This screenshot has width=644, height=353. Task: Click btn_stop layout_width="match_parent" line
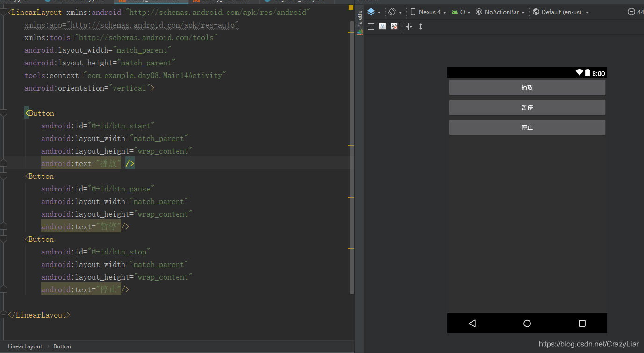coord(114,264)
